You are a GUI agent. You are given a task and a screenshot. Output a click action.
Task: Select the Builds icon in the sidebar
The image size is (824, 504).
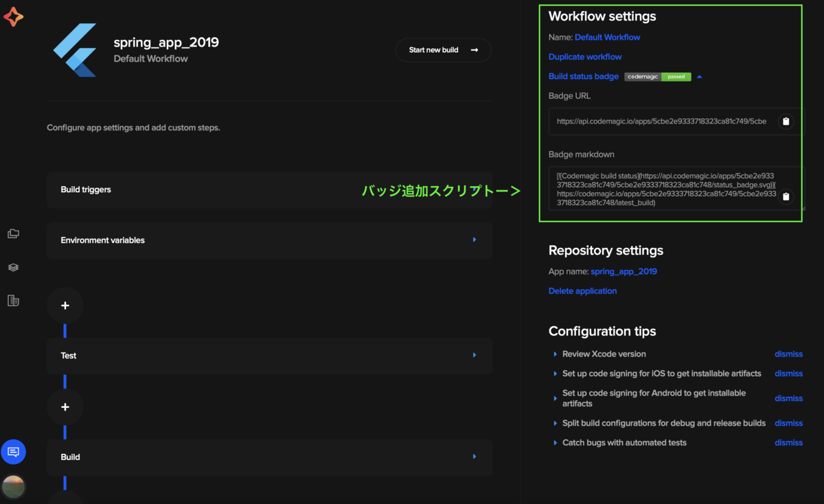13,267
